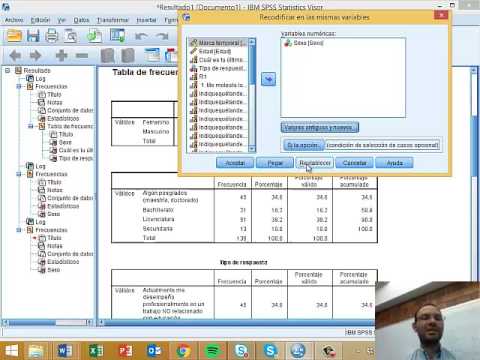
Task: Select 'Tipo de resp' item in outline tree
Action: [71, 158]
